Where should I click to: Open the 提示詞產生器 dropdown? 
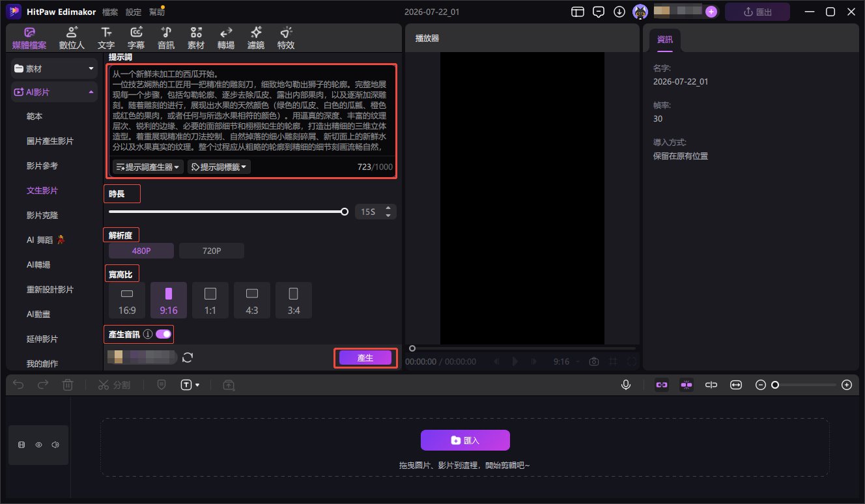(149, 167)
